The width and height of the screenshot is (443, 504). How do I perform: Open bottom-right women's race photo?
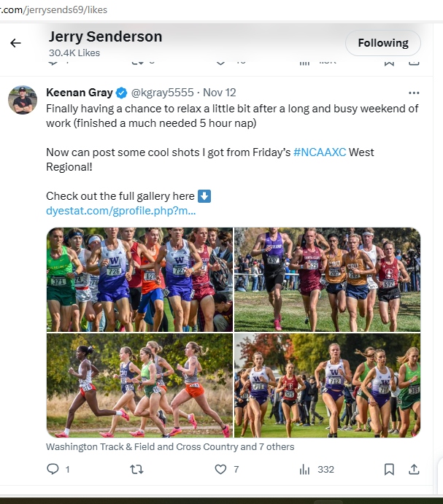[x=327, y=385]
